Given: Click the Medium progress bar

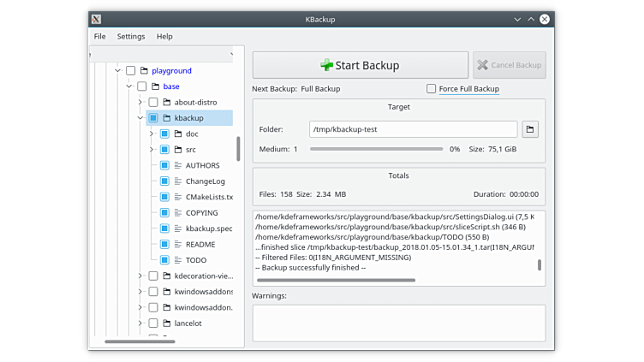Looking at the screenshot, I should click(376, 149).
